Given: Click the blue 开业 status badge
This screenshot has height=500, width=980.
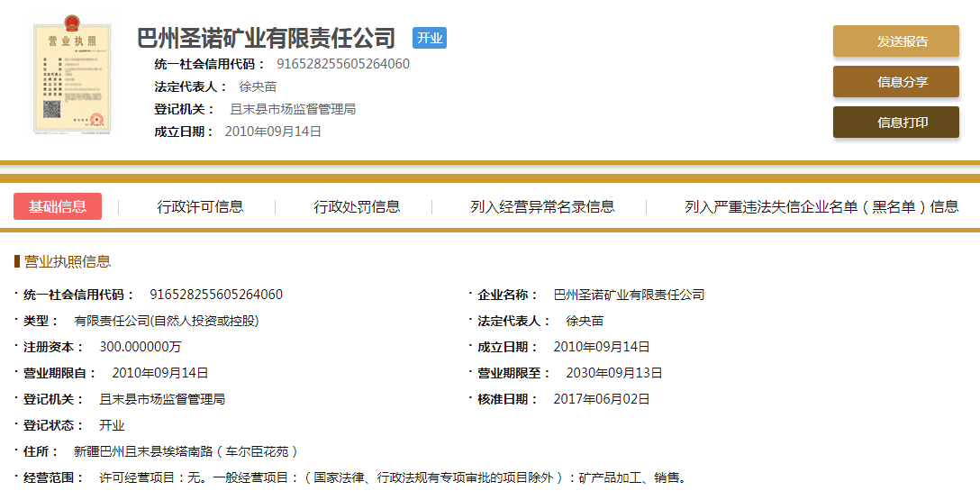Looking at the screenshot, I should point(430,38).
